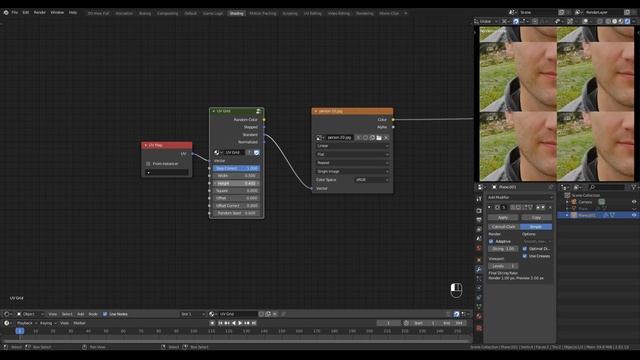This screenshot has width=640, height=360.
Task: Click the Height value slider in UV Grid
Action: point(236,183)
